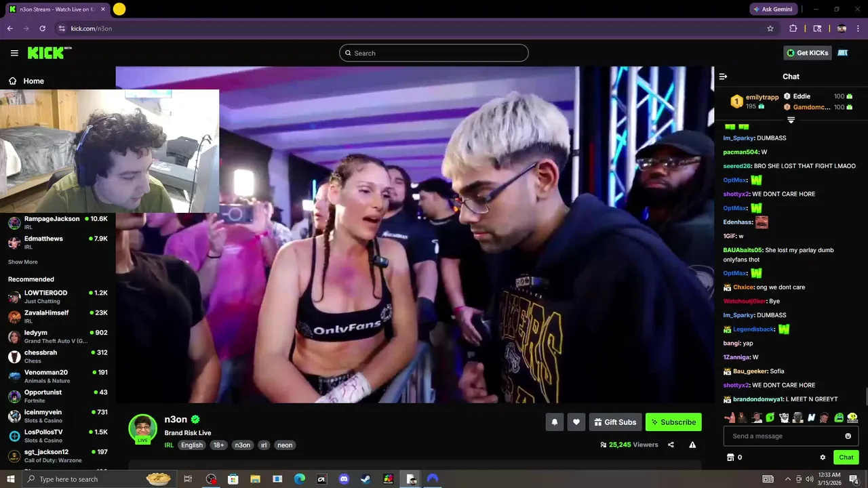Go back to previous page
868x488 pixels.
[x=10, y=28]
